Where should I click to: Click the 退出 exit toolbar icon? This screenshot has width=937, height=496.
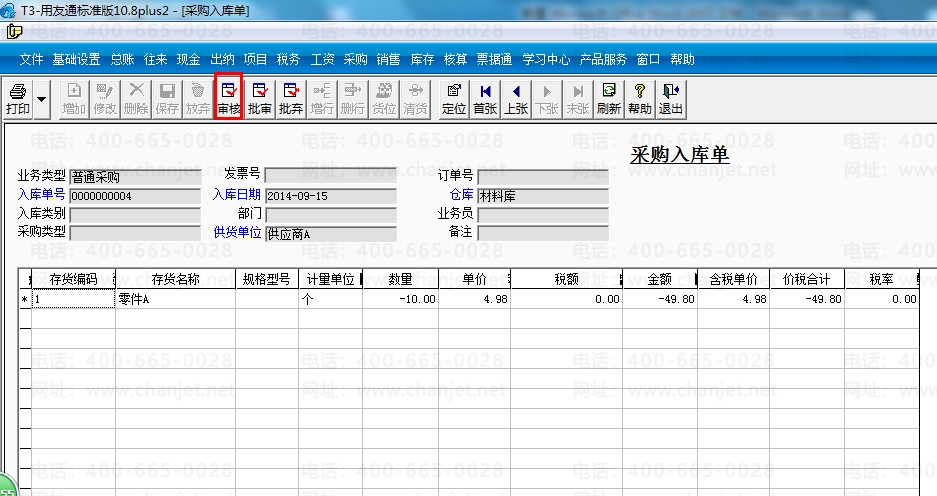point(670,99)
